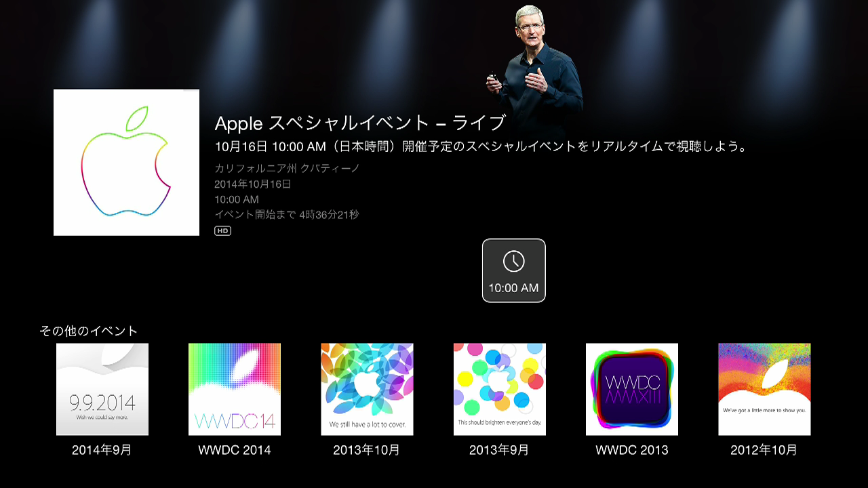Click the HD badge icon
This screenshot has width=868, height=488.
pyautogui.click(x=222, y=231)
